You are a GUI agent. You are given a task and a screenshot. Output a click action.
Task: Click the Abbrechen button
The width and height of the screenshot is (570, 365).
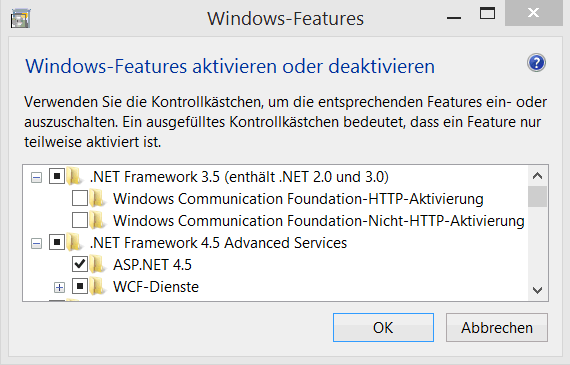(497, 328)
